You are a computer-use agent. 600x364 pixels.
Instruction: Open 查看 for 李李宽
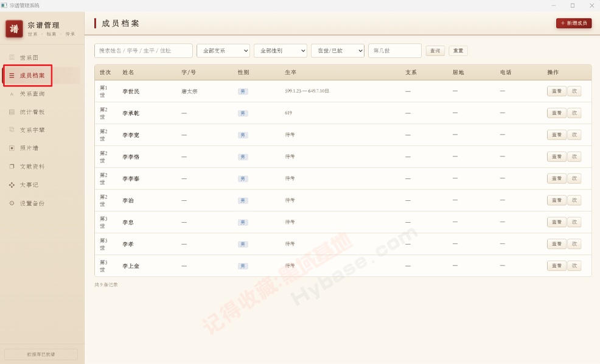[x=556, y=135]
